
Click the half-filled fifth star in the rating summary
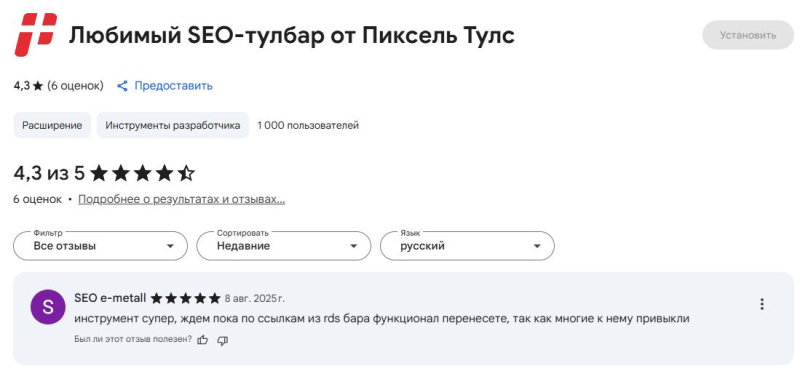[186, 174]
